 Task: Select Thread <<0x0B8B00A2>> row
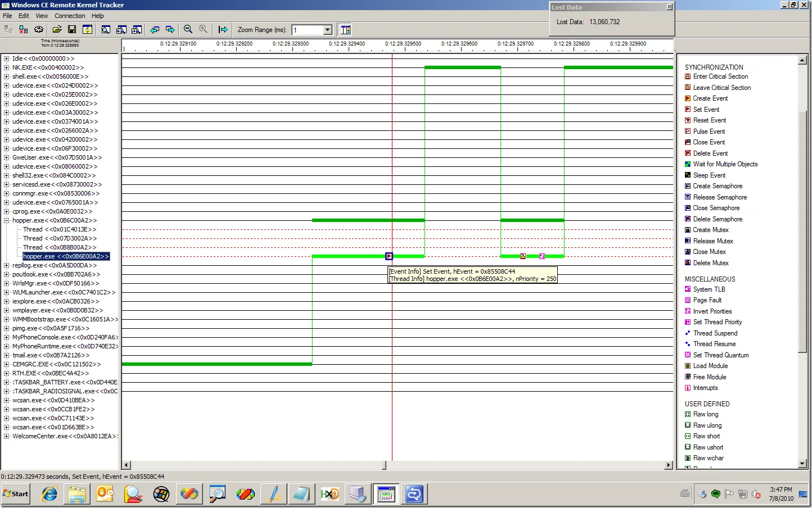[x=60, y=247]
